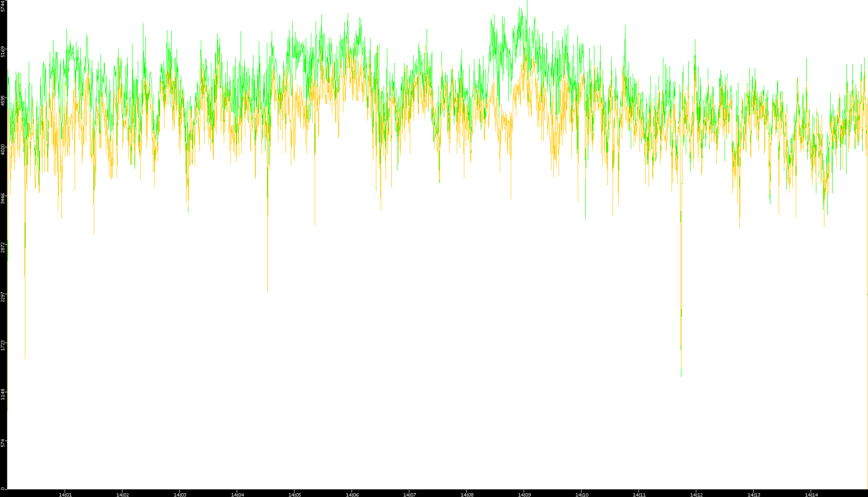Select the 5169 y-axis value label
868x497 pixels.
coord(3,51)
